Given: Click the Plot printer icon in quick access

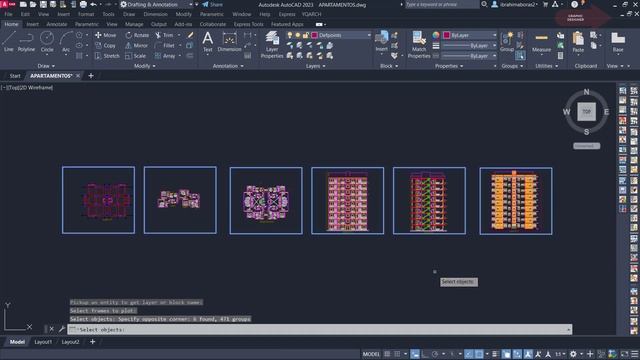Looking at the screenshot, I should click(83, 4).
